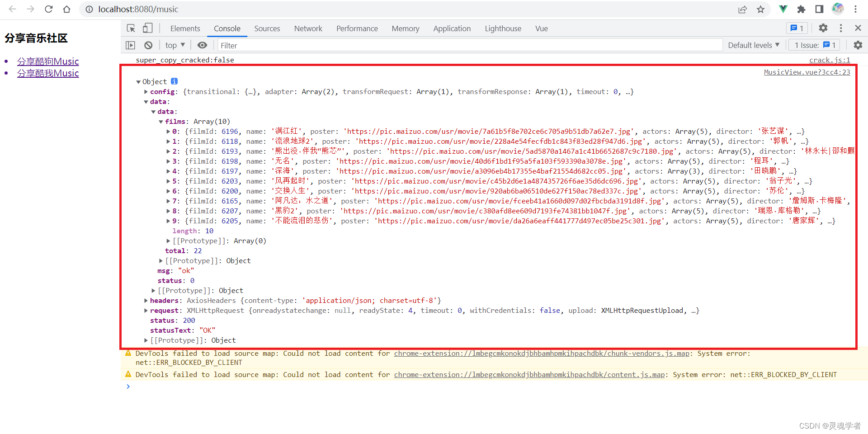View site information for localhost

pyautogui.click(x=90, y=9)
